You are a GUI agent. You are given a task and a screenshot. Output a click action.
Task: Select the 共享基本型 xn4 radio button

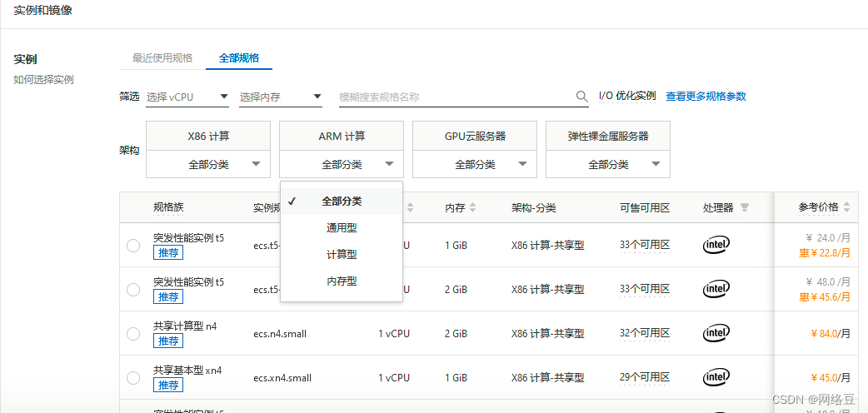pyautogui.click(x=133, y=377)
